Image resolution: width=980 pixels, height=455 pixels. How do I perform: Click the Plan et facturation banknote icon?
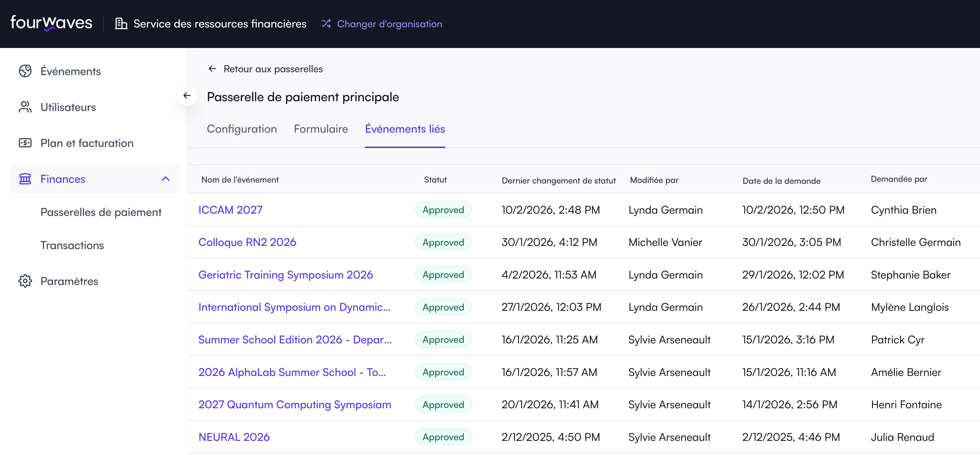click(25, 143)
